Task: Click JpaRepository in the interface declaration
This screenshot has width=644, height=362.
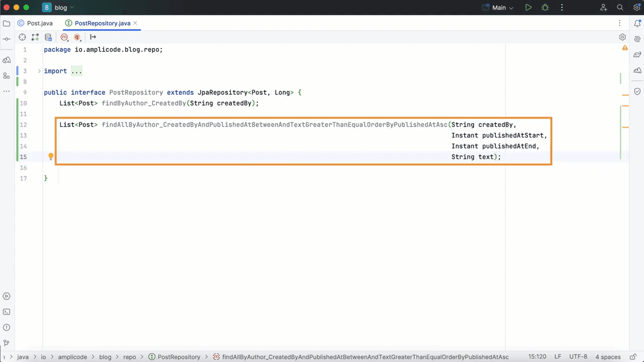Action: (222, 93)
